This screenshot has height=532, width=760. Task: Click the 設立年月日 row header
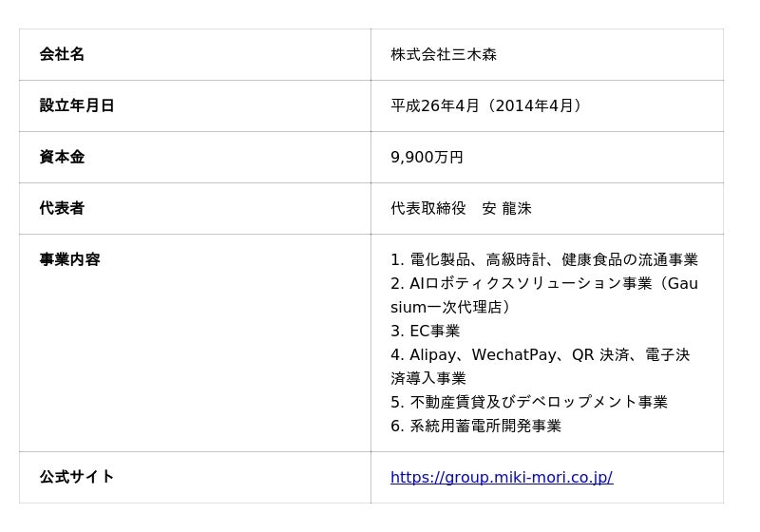(x=195, y=105)
